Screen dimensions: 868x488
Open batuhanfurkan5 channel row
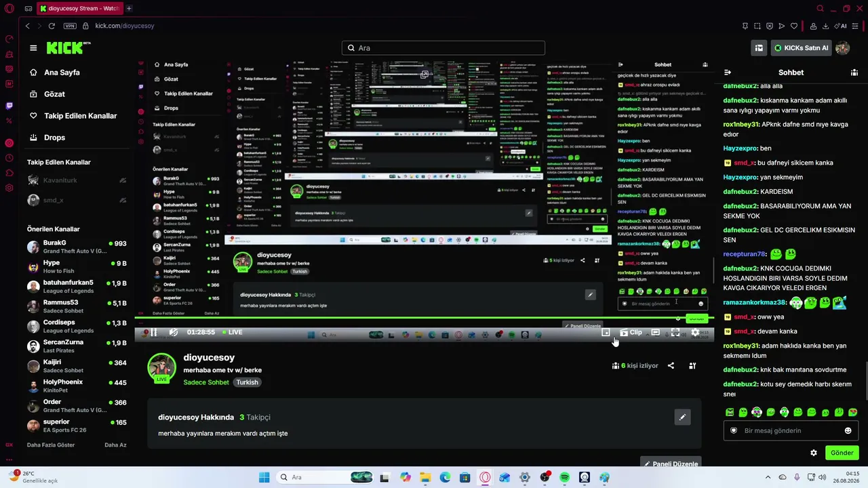pyautogui.click(x=77, y=286)
